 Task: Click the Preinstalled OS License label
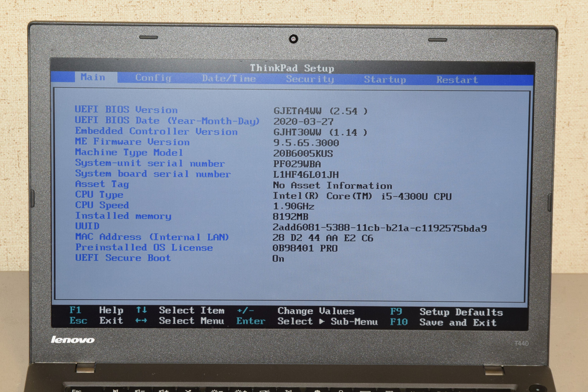144,247
